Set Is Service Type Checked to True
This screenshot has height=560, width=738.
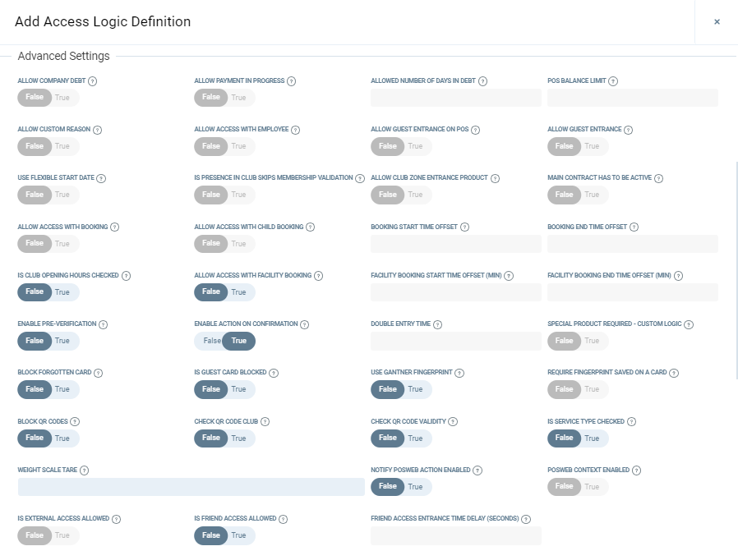tap(593, 438)
